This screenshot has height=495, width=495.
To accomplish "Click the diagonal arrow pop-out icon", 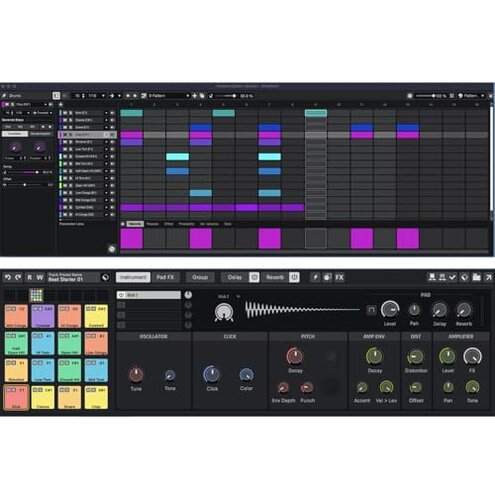I will 488,277.
